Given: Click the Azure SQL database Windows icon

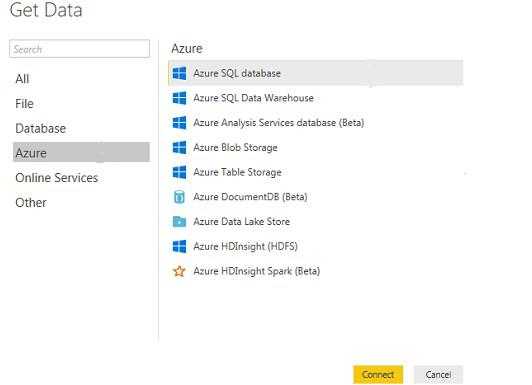Looking at the screenshot, I should (179, 73).
